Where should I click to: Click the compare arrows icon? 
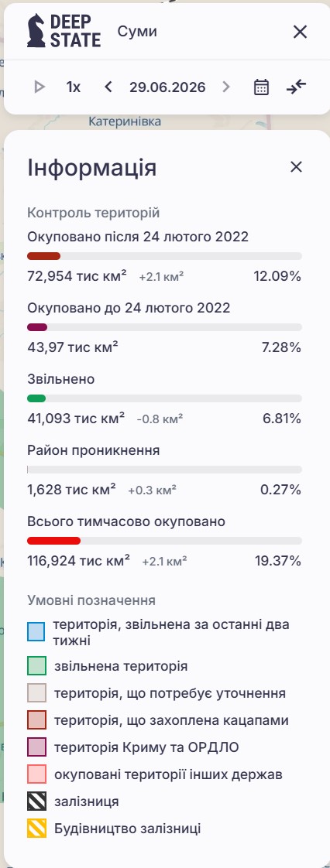click(x=296, y=87)
